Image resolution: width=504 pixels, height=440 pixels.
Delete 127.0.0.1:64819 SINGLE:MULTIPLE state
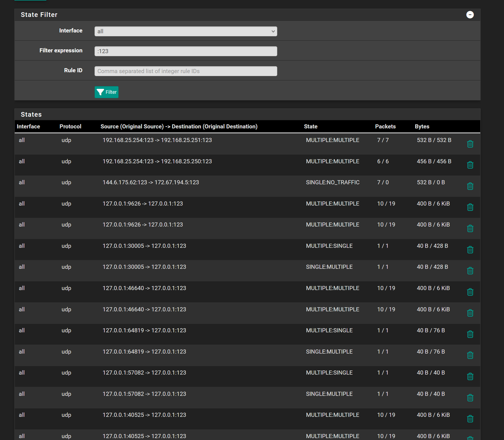[x=470, y=355]
